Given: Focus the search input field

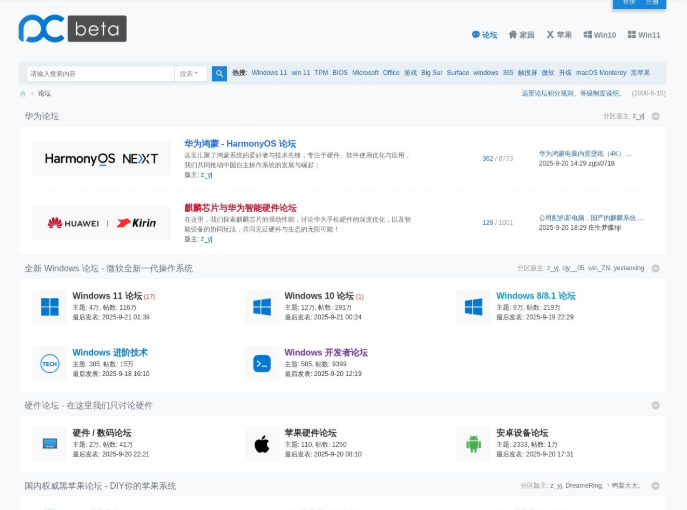Looking at the screenshot, I should (100, 74).
